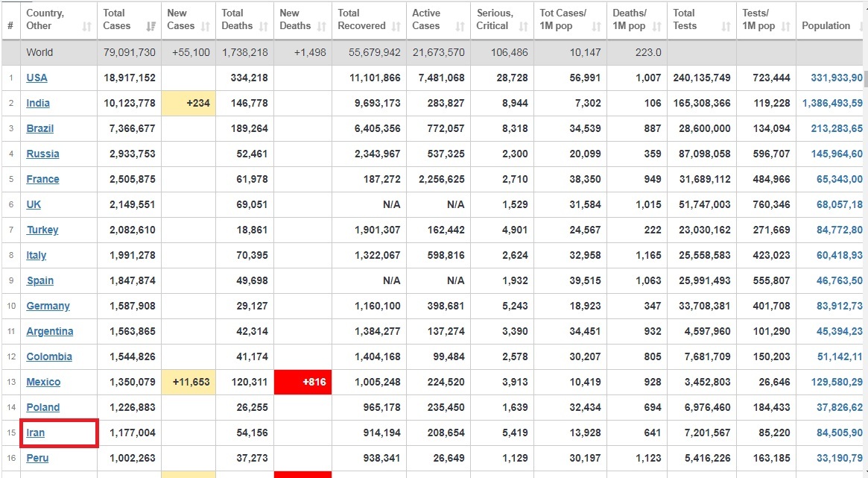This screenshot has height=478, width=868.
Task: Sort by New Cases column arrows
Action: (206, 26)
